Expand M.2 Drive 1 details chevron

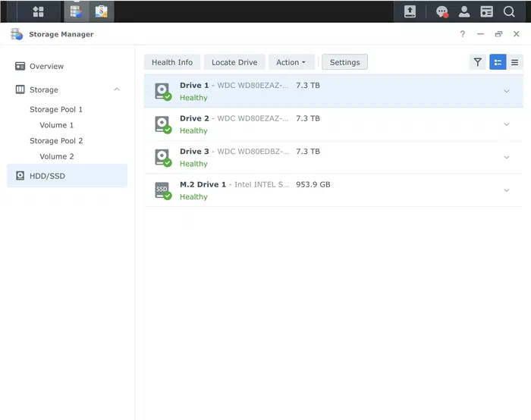coord(507,190)
